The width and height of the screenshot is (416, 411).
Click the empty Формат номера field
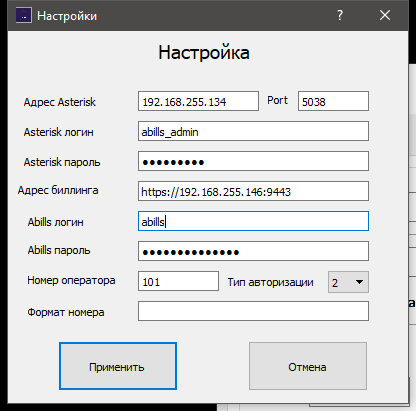[x=253, y=311]
